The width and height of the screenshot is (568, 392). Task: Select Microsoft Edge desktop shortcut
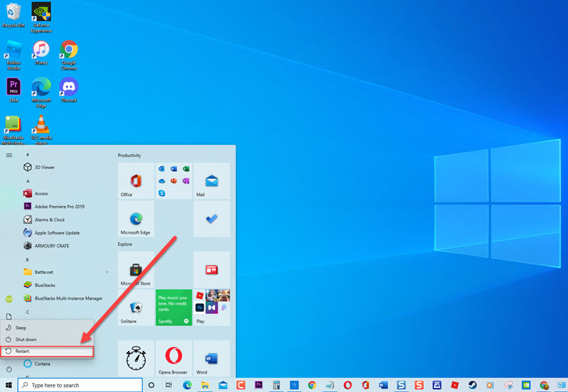pos(41,92)
